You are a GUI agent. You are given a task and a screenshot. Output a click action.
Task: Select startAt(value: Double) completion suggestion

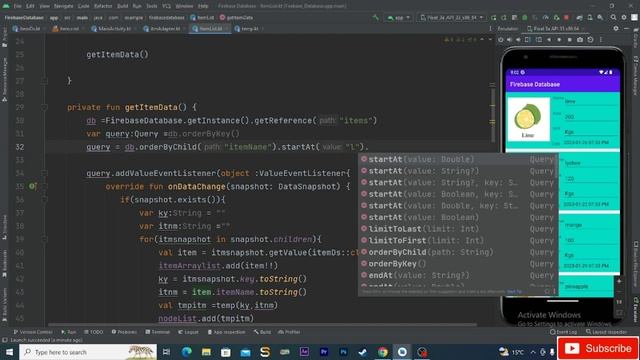(x=458, y=159)
